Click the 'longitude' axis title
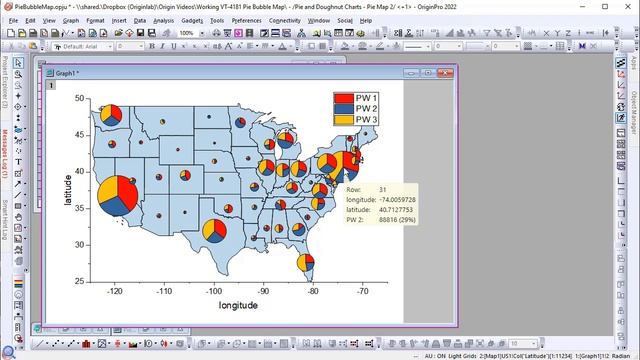The image size is (640, 360). tap(238, 305)
